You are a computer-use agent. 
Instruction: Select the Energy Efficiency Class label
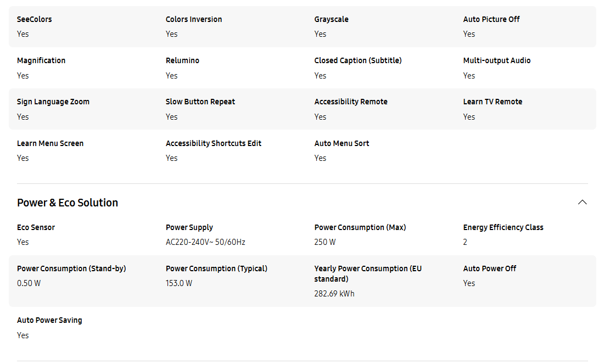pyautogui.click(x=503, y=227)
